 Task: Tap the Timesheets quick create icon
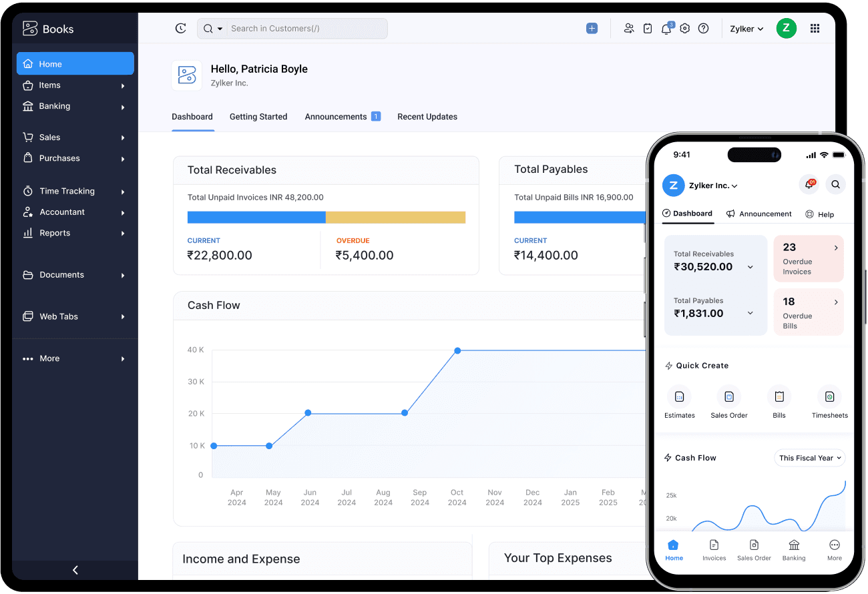click(x=829, y=397)
